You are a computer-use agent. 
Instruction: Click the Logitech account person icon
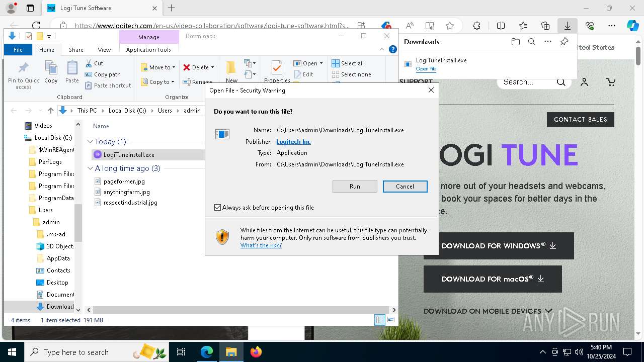click(x=584, y=82)
